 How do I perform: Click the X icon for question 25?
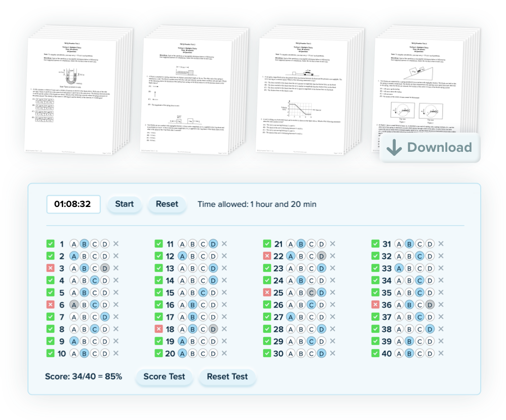click(333, 292)
